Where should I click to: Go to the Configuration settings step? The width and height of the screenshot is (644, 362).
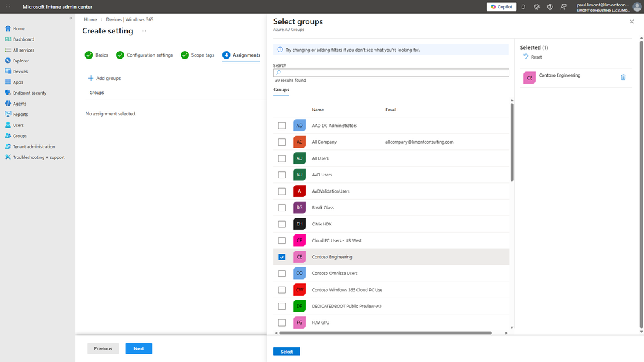tap(144, 55)
